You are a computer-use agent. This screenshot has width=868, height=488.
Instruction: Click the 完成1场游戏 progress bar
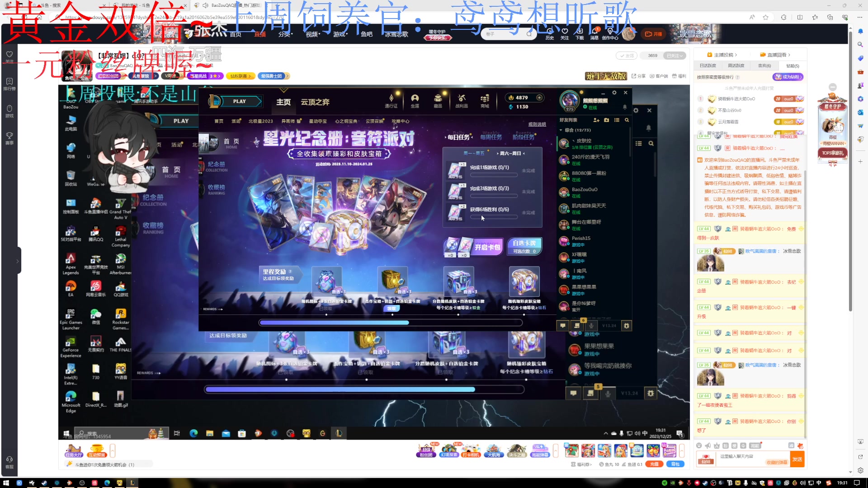pyautogui.click(x=494, y=175)
